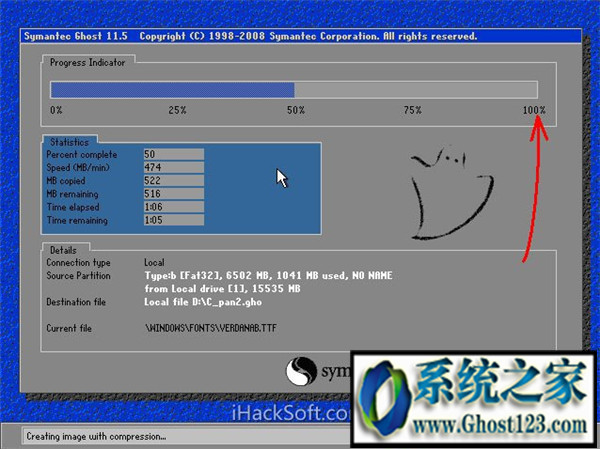The image size is (600, 449).
Task: Click the progress bar in Progress Indicator
Action: point(294,90)
